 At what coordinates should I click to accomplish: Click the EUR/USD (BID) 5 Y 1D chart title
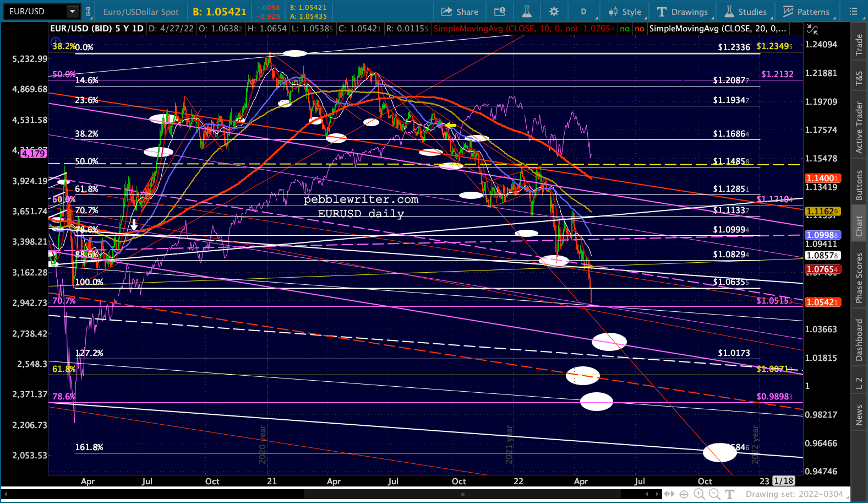coord(97,29)
